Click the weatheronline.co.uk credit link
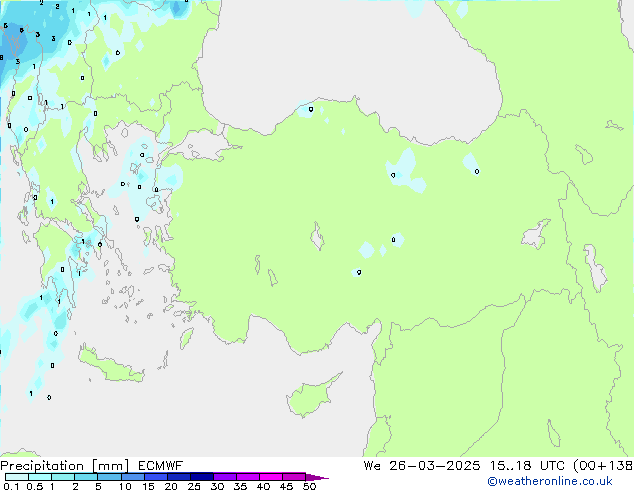Viewport: 634px width, 490px height. click(x=550, y=481)
